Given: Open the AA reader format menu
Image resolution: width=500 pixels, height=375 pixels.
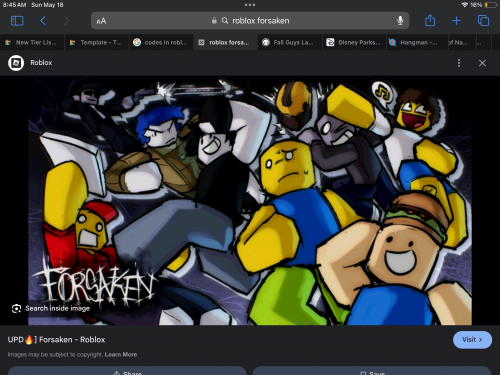Looking at the screenshot, I should [101, 21].
